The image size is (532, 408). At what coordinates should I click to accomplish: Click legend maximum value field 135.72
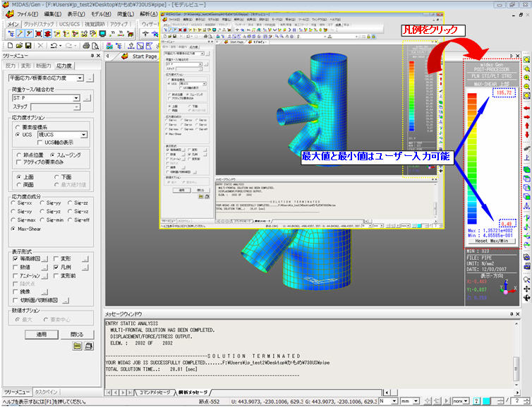tap(504, 92)
